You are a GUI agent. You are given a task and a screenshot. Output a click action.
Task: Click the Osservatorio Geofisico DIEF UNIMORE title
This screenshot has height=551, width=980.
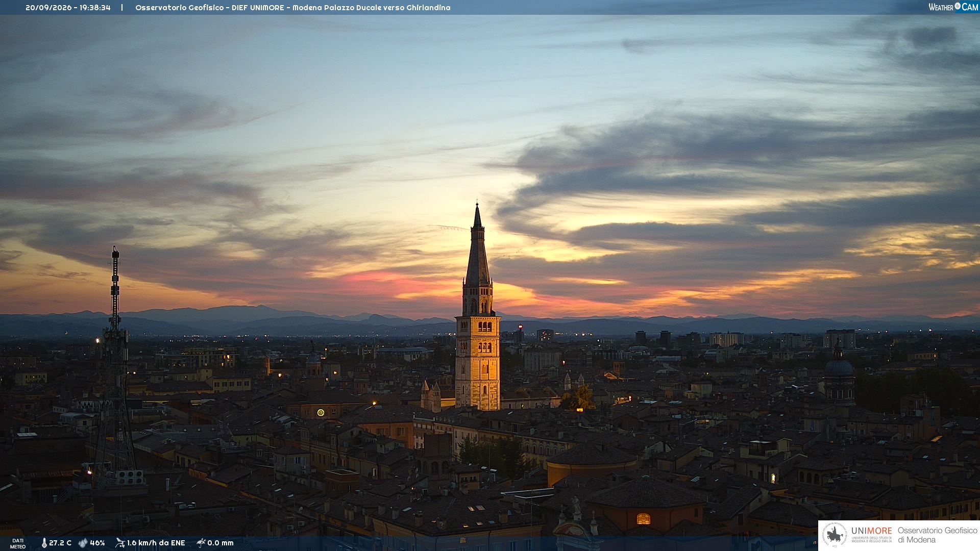point(293,8)
